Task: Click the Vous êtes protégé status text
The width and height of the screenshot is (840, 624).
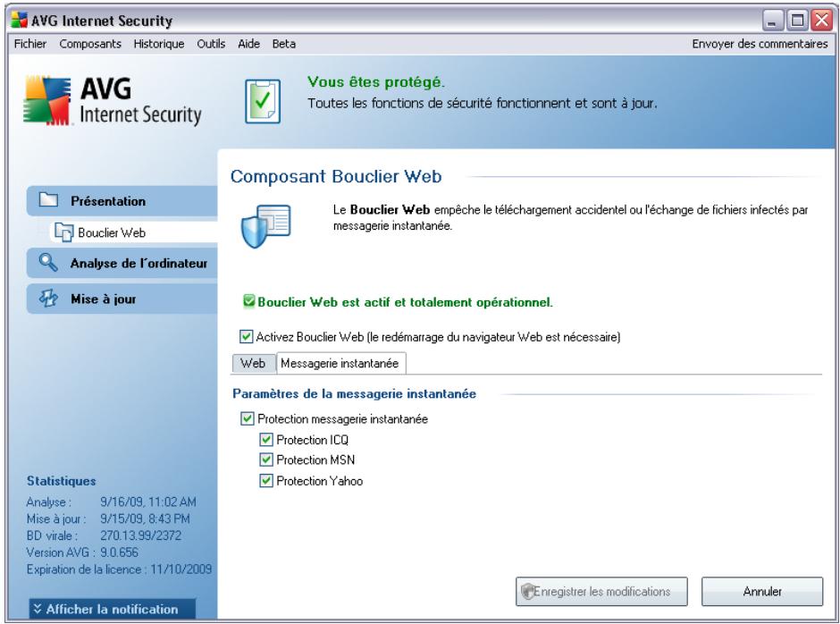Action: (375, 82)
